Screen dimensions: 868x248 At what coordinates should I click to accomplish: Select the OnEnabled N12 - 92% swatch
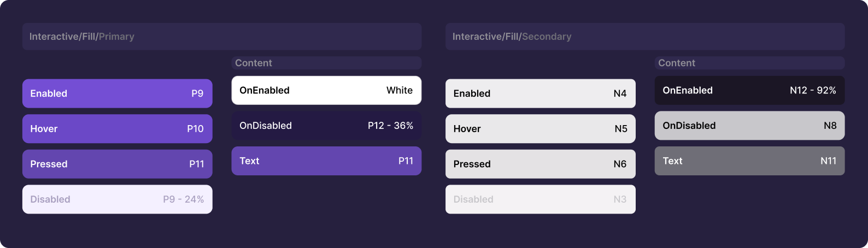click(749, 90)
